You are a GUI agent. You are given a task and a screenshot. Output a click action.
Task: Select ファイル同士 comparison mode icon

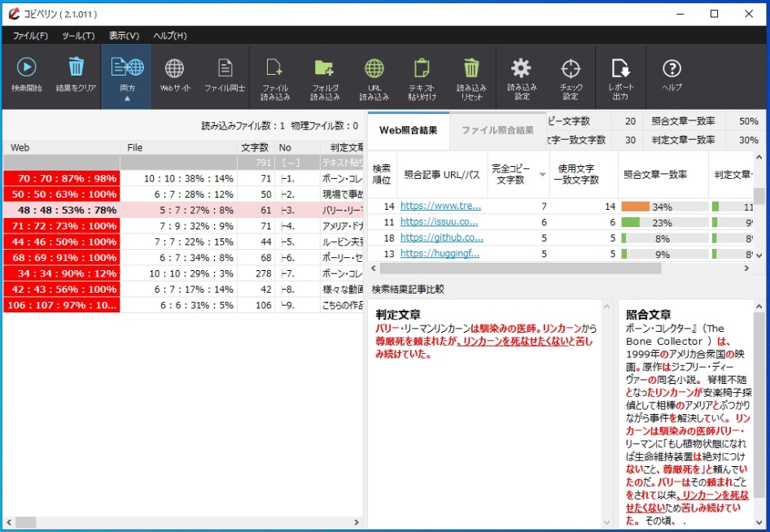[225, 68]
